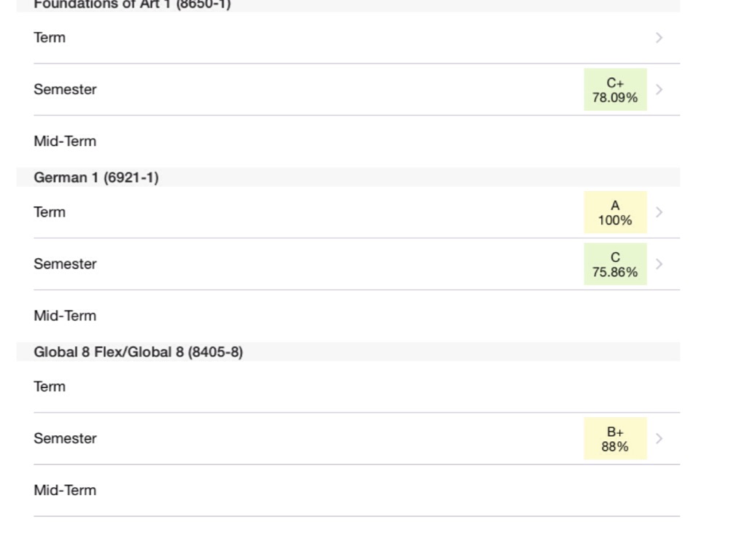Viewport: 747px width, 560px height.
Task: Choose the Term label under German 1
Action: (x=50, y=212)
